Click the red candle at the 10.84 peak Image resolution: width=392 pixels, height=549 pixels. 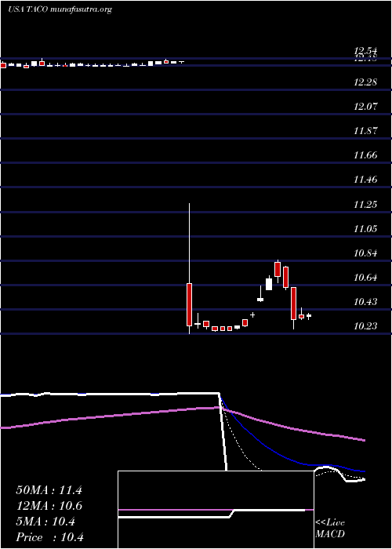(278, 269)
